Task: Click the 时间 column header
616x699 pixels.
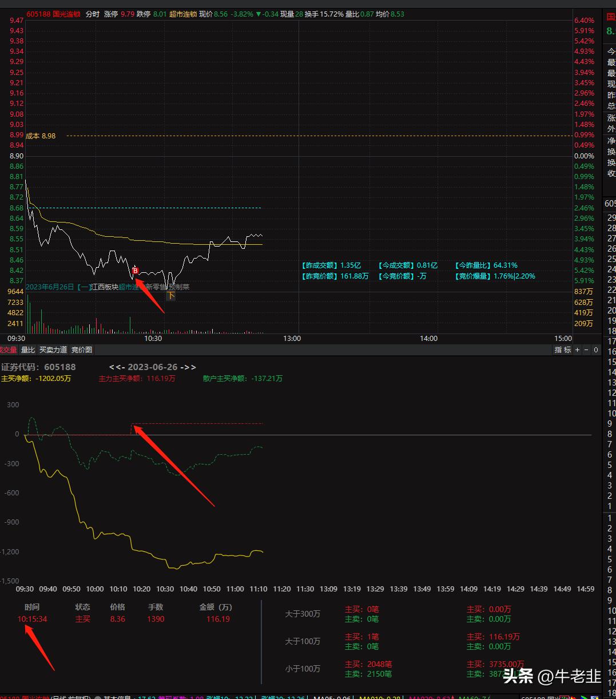Action: click(32, 607)
